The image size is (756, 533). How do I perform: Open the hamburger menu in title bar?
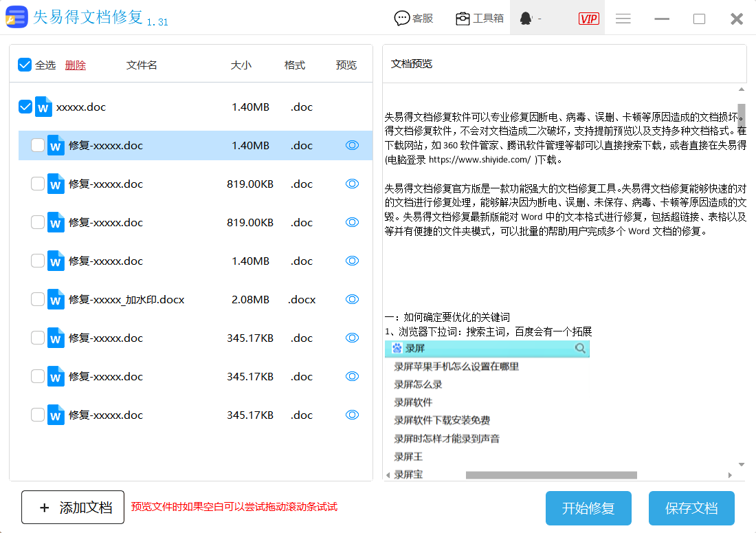(x=623, y=19)
